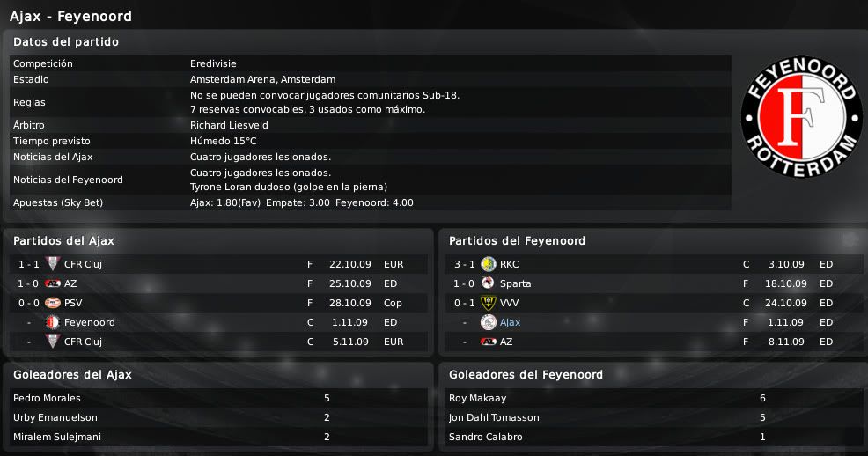Click the VVV club badge
This screenshot has width=868, height=456.
[489, 303]
